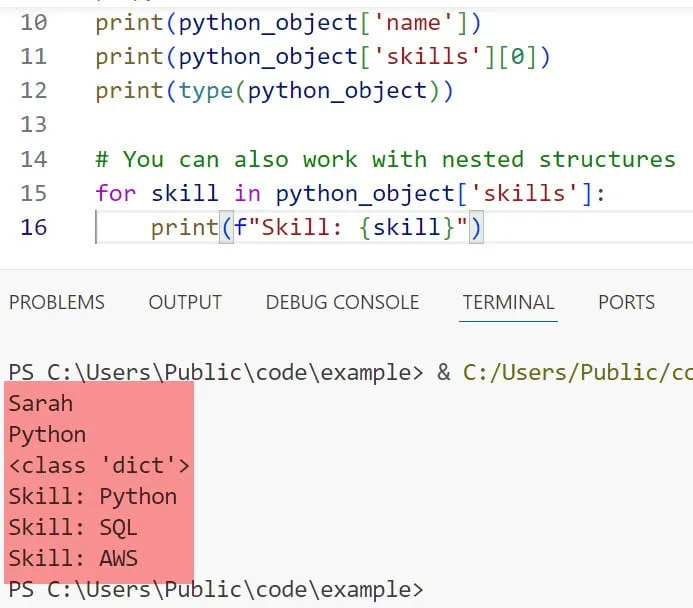Open the OUTPUT panel tab
693x608 pixels.
[x=185, y=302]
